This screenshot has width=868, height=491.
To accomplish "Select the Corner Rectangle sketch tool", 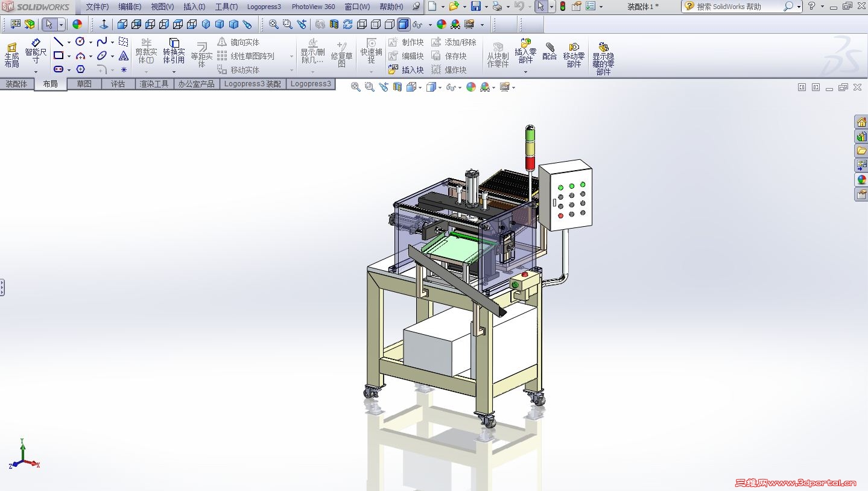I will click(59, 55).
